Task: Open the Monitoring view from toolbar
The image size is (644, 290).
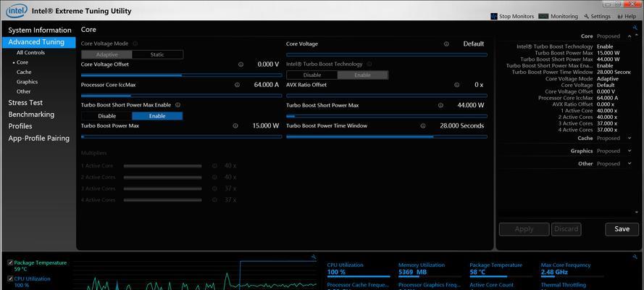Action: tap(558, 17)
